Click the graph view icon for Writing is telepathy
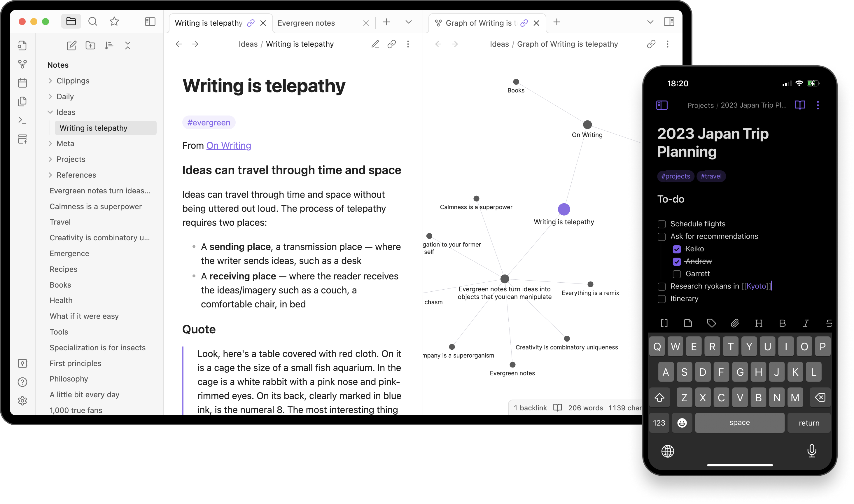Screen dimensions: 854x504 click(438, 23)
